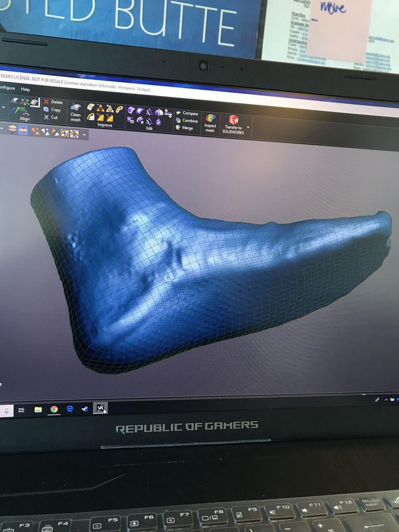Open Steam from the taskbar
Viewport: 399px width, 532px height.
(x=85, y=409)
